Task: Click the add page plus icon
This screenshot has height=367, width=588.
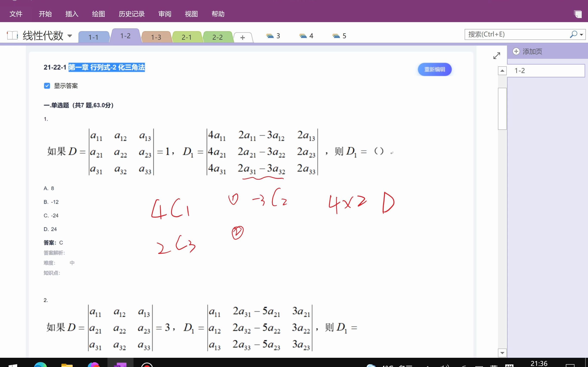Action: [516, 52]
